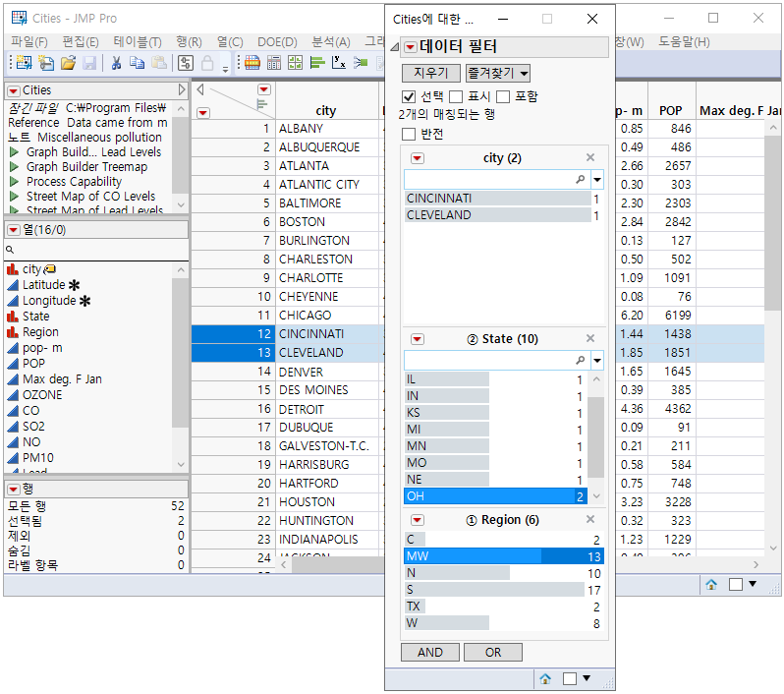This screenshot has height=694, width=784.
Task: Click the home icon in data filter footer
Action: (x=545, y=679)
